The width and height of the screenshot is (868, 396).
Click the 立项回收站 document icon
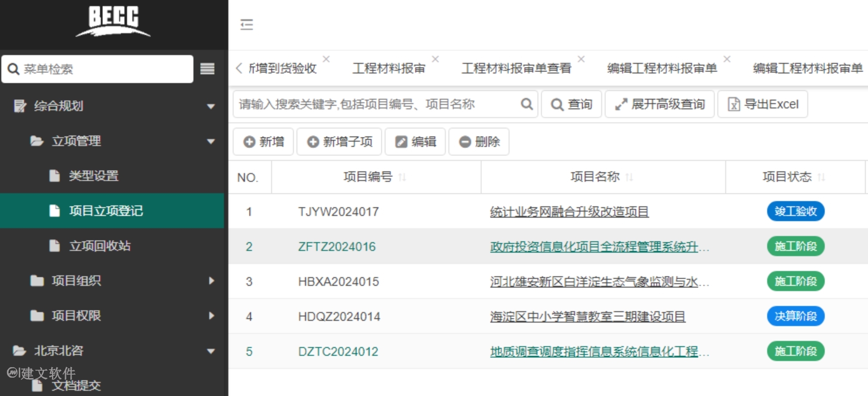(x=55, y=246)
